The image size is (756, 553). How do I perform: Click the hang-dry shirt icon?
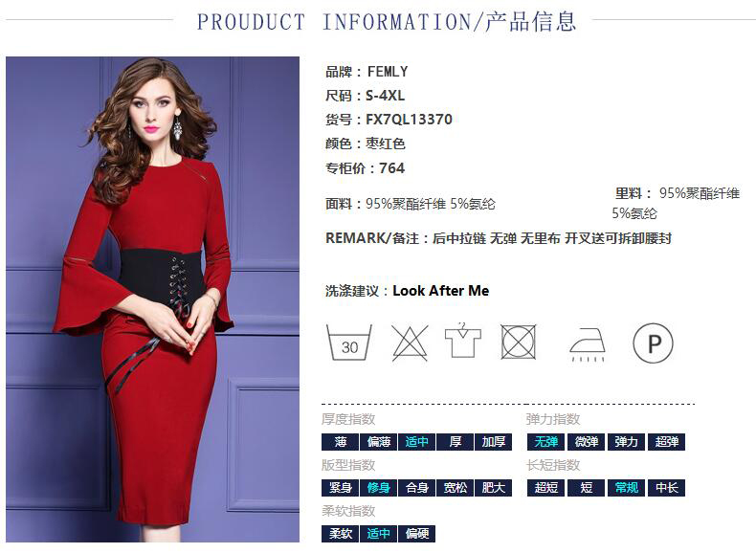(x=463, y=341)
